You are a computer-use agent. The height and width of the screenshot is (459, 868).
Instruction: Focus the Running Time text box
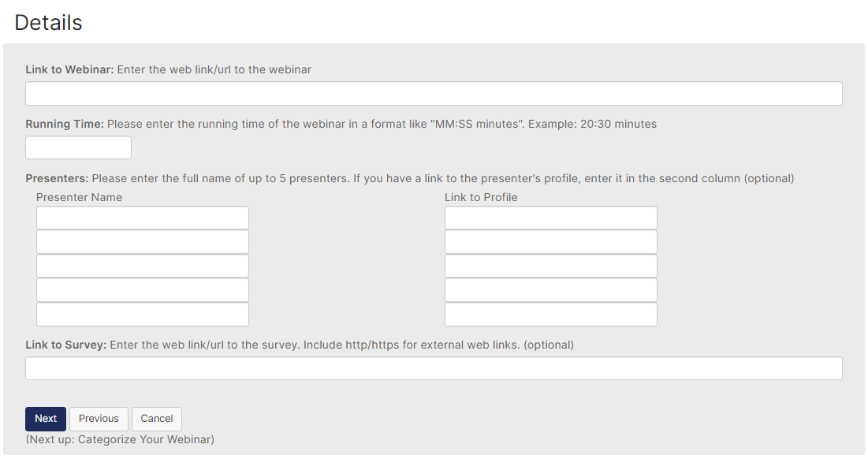tap(78, 147)
